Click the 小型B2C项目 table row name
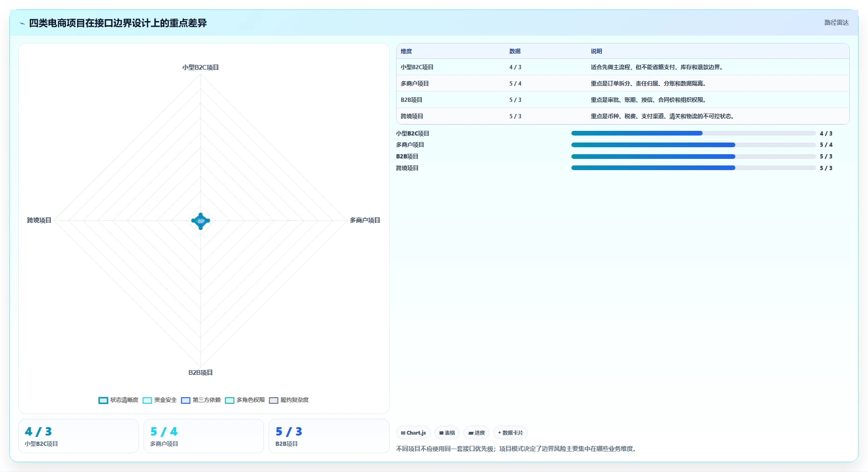Viewport: 868px width, 472px height. 417,67
